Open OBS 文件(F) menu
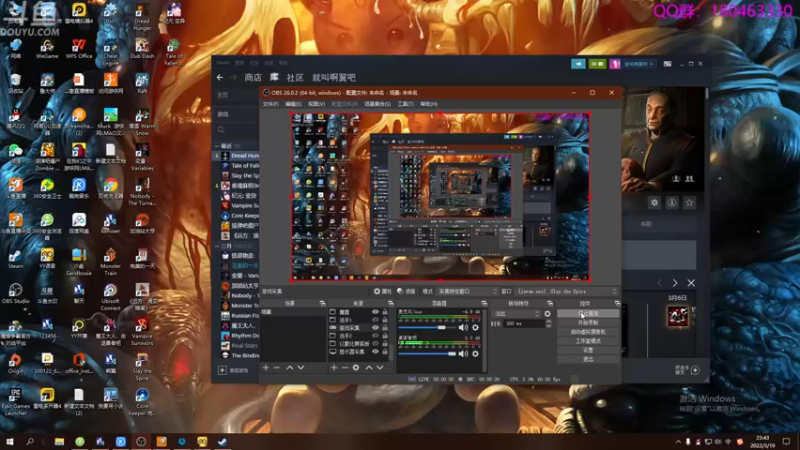The height and width of the screenshot is (450, 800). coord(271,104)
